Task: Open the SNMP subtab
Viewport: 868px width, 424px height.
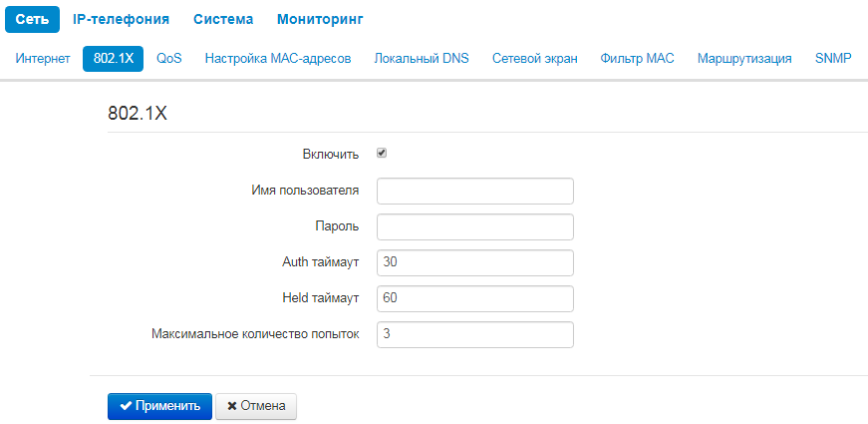Action: click(833, 59)
